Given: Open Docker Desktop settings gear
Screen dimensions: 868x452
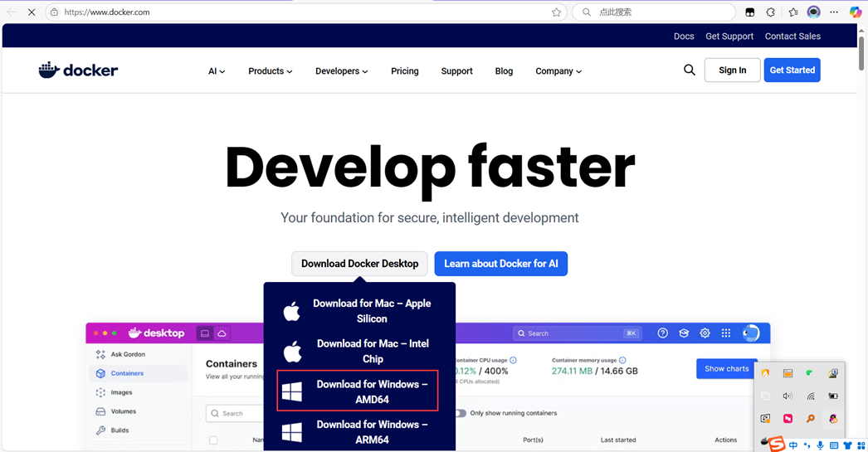Looking at the screenshot, I should pos(705,333).
